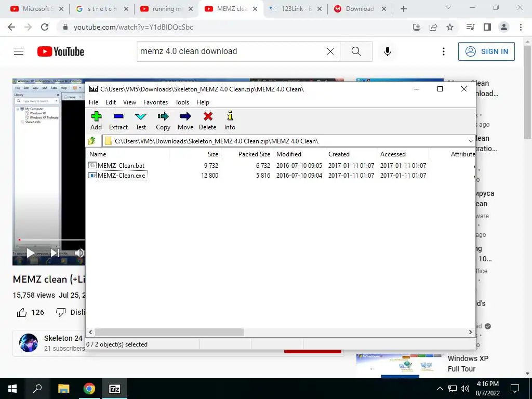The width and height of the screenshot is (532, 399).
Task: Select the MEMZ-Clean.bat file
Action: pyautogui.click(x=121, y=166)
